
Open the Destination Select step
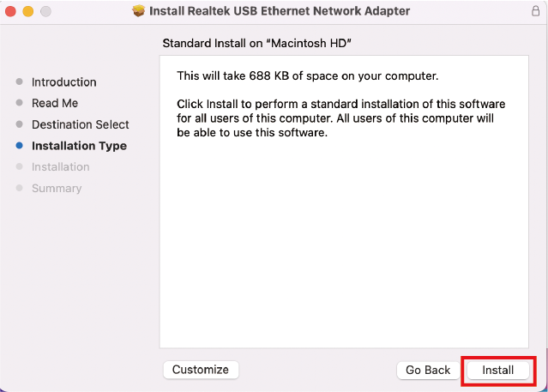81,124
